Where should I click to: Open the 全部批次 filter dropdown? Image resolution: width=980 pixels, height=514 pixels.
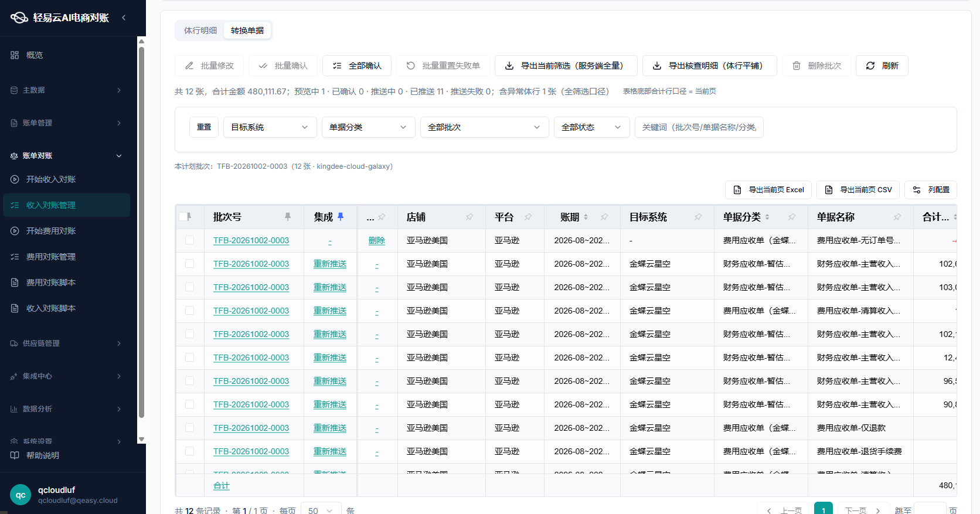coord(485,127)
